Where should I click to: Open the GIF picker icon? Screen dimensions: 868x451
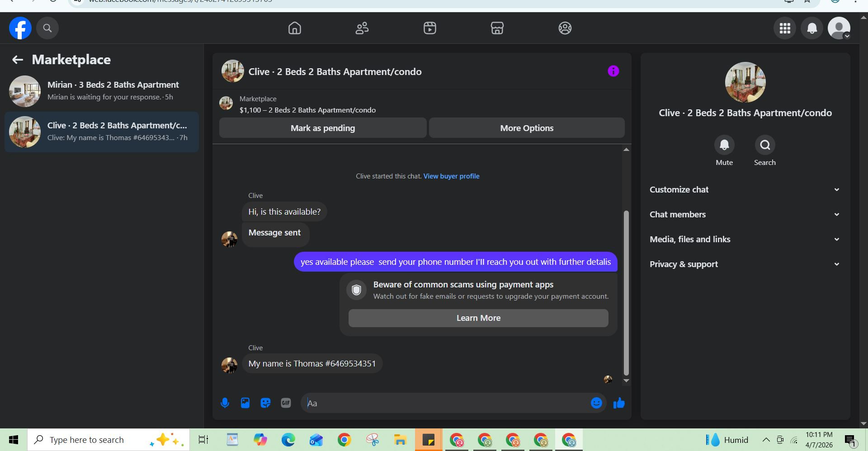tap(286, 403)
